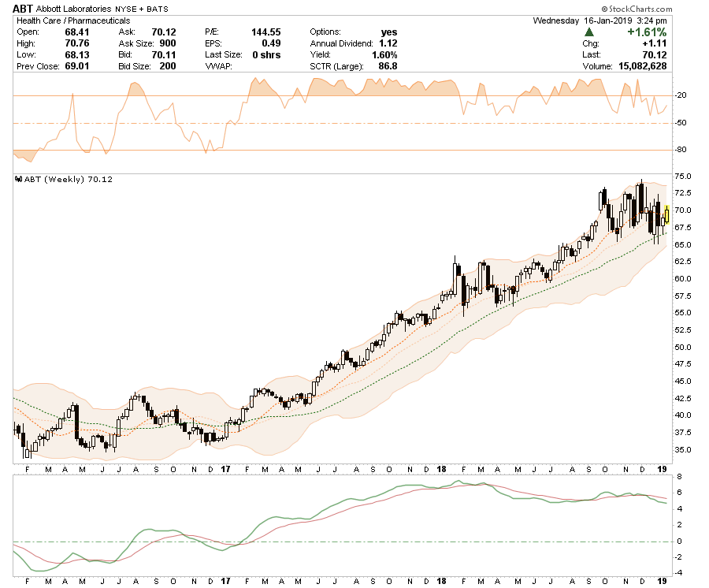The width and height of the screenshot is (709, 588).
Task: Select the Chg value +1.11
Action: pos(655,43)
